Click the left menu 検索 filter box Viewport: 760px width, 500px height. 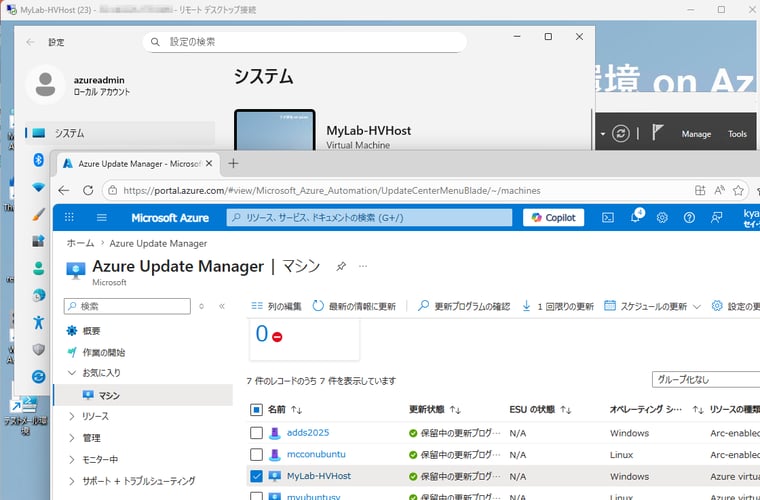[127, 306]
